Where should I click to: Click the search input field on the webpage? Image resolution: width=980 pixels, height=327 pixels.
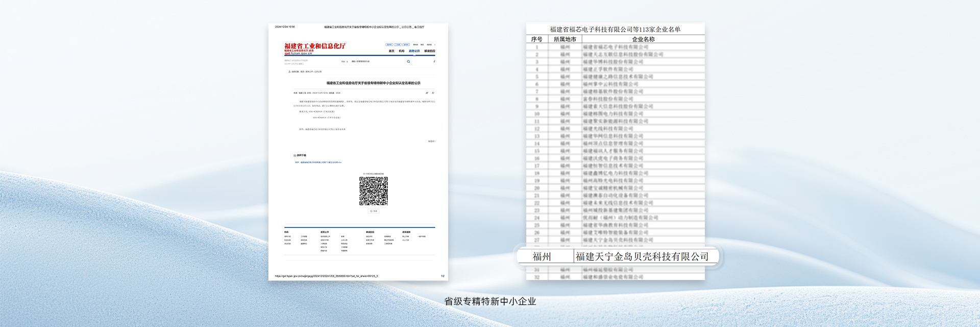[377, 61]
